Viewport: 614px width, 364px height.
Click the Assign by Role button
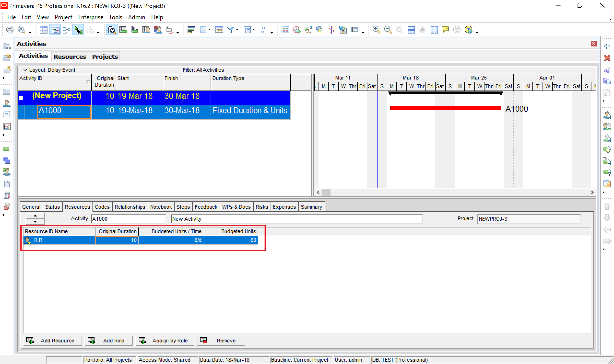tap(165, 341)
